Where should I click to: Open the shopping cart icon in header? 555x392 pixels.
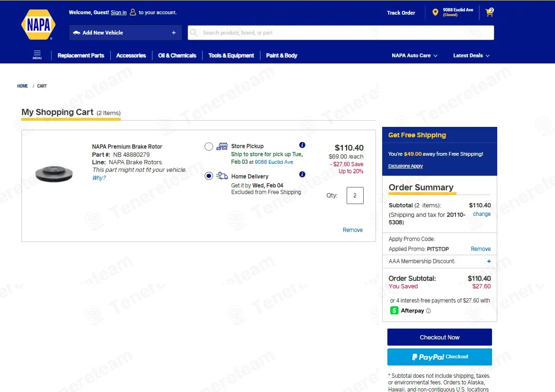(490, 12)
